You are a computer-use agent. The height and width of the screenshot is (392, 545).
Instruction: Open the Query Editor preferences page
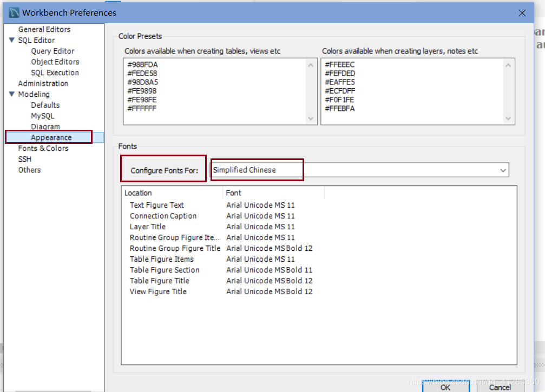[52, 51]
